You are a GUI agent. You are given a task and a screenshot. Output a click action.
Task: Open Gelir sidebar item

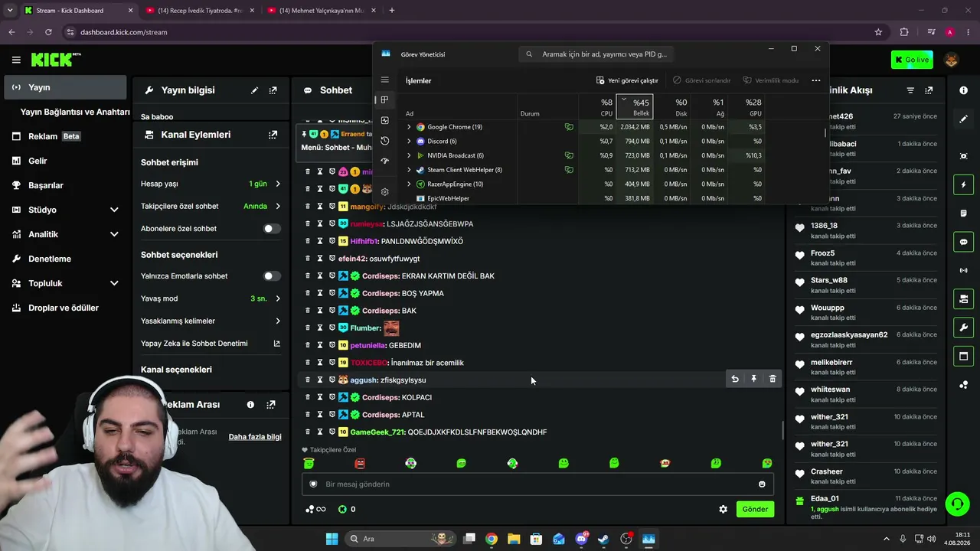(x=64, y=161)
